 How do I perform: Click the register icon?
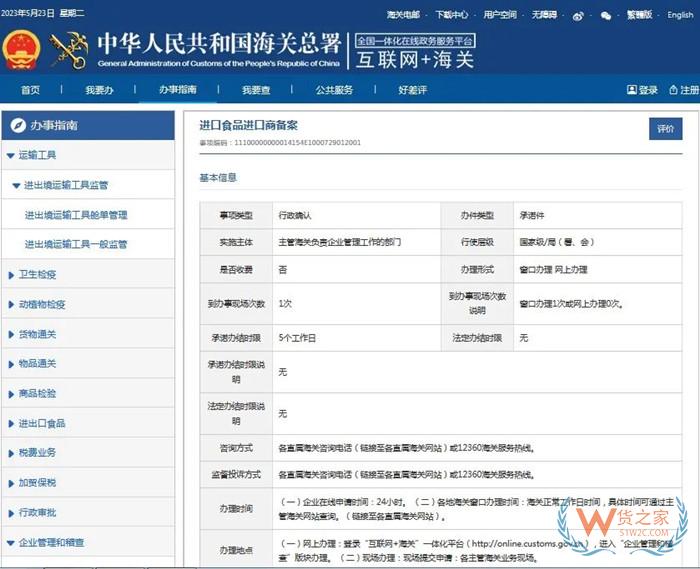tap(673, 90)
